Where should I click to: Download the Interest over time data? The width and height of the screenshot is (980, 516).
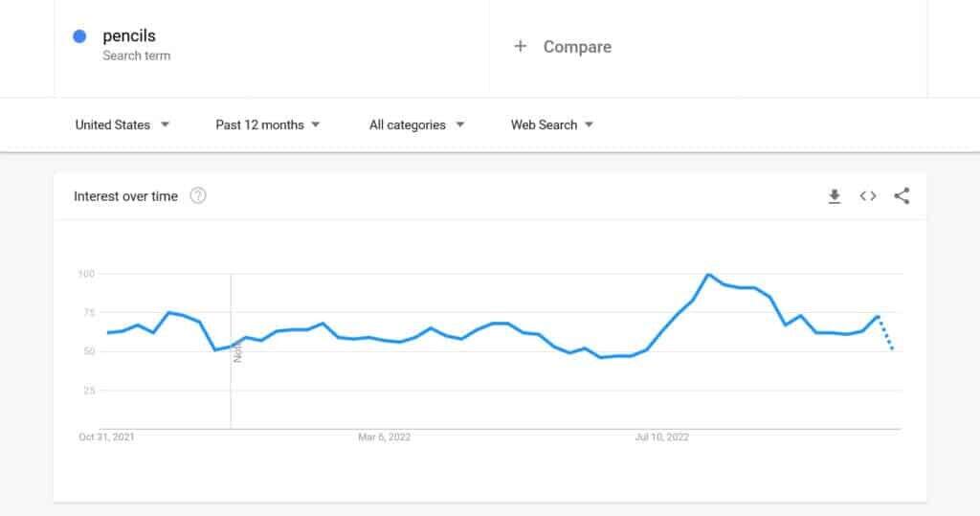835,196
